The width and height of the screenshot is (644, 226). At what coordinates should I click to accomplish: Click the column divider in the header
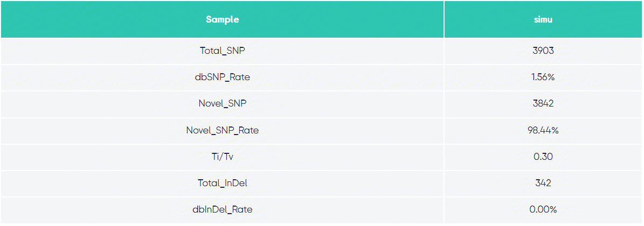[x=444, y=19]
